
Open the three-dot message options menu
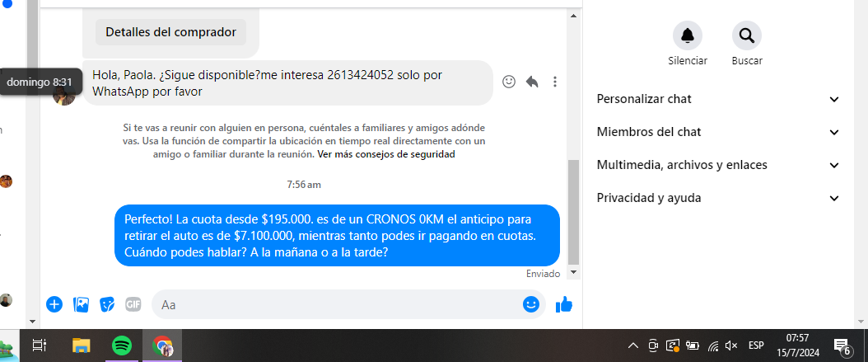pos(555,82)
